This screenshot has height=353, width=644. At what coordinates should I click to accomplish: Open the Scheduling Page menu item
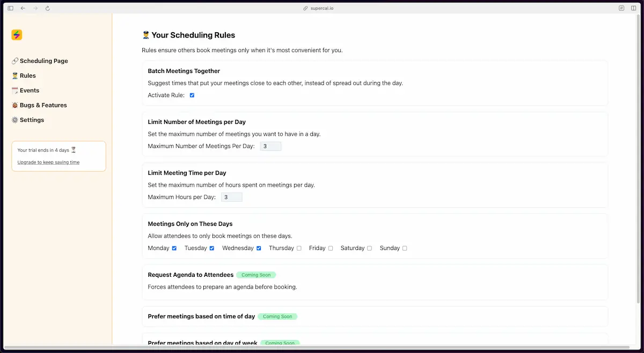40,61
